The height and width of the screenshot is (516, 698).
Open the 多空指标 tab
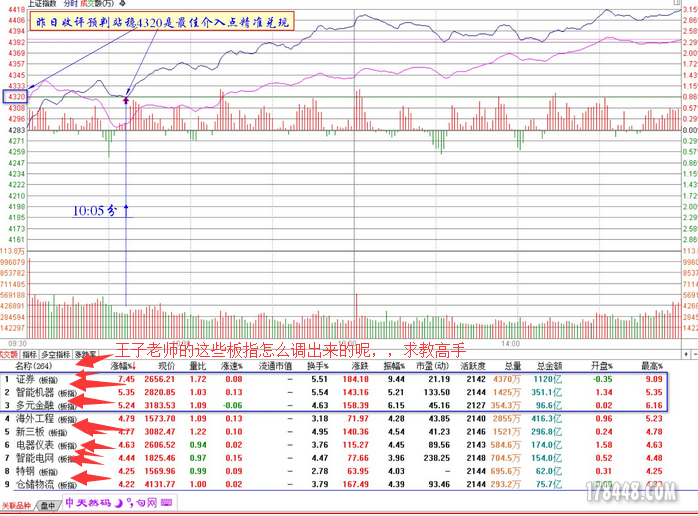(56, 355)
